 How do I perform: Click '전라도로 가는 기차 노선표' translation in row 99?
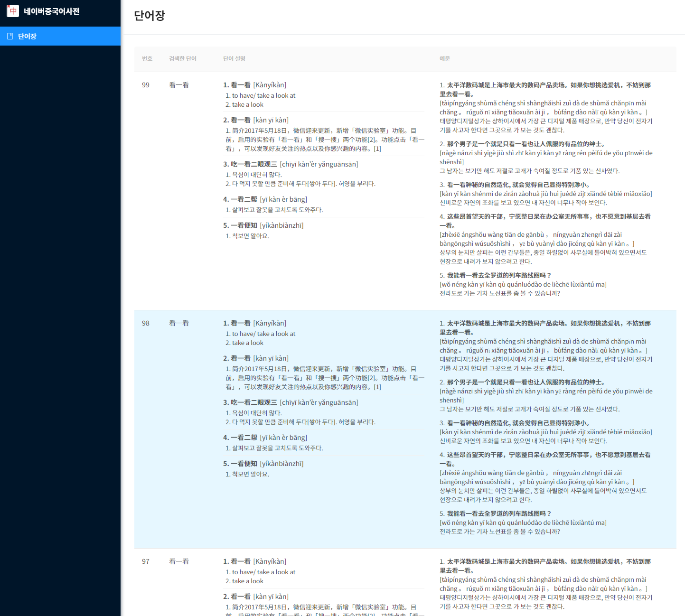pos(500,293)
